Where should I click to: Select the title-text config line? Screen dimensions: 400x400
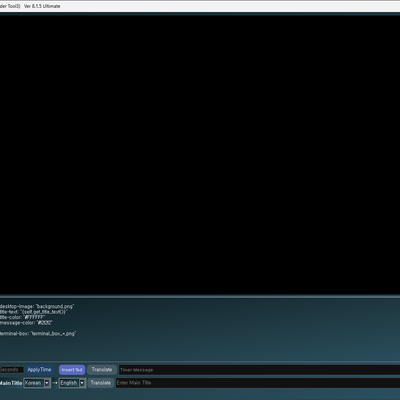pyautogui.click(x=33, y=312)
